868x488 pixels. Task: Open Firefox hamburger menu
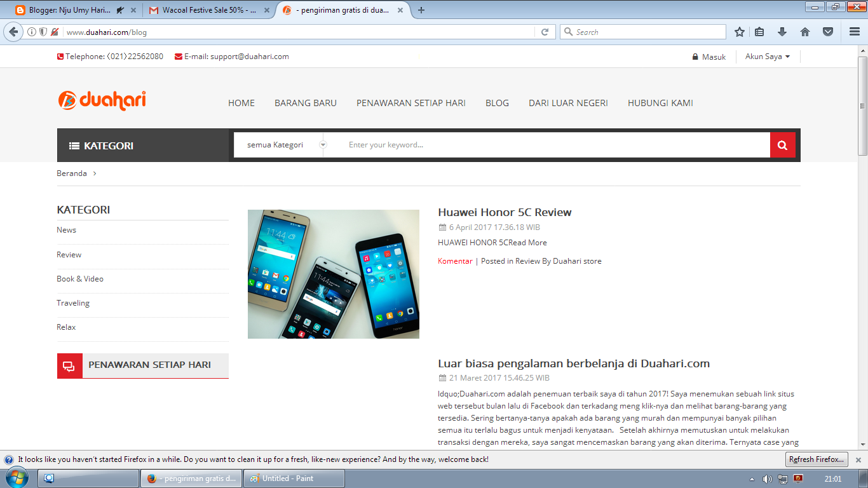pos(855,32)
